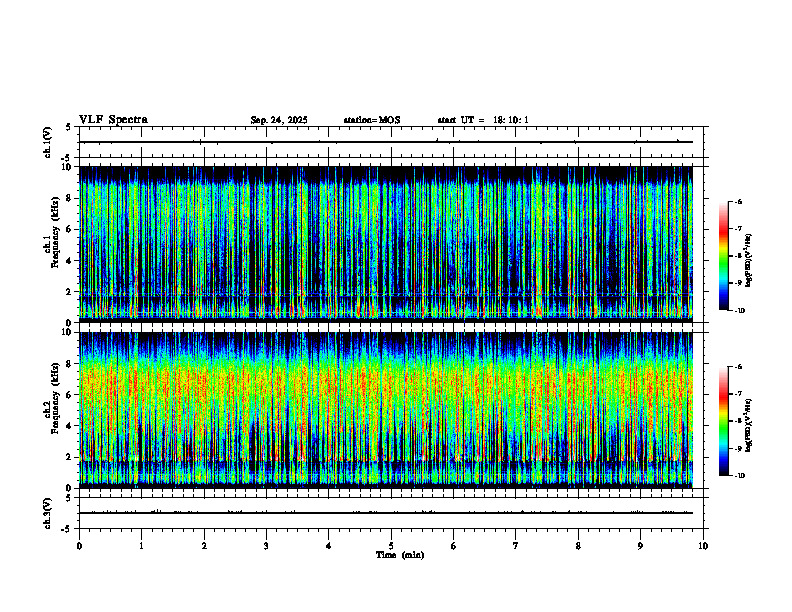Click the ch.2 "Frequency (kHz)" axis label
792x612 pixels.
point(55,398)
